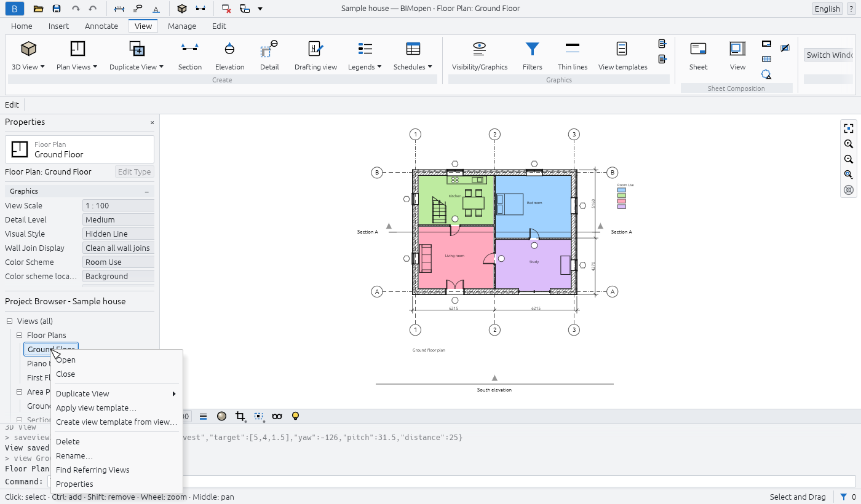The image size is (861, 504).
Task: Collapse the Views (all) tree node
Action: (x=10, y=321)
